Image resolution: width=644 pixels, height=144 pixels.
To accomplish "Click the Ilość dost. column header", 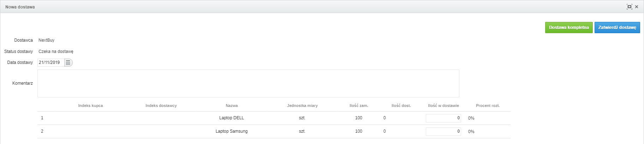I will [401, 106].
